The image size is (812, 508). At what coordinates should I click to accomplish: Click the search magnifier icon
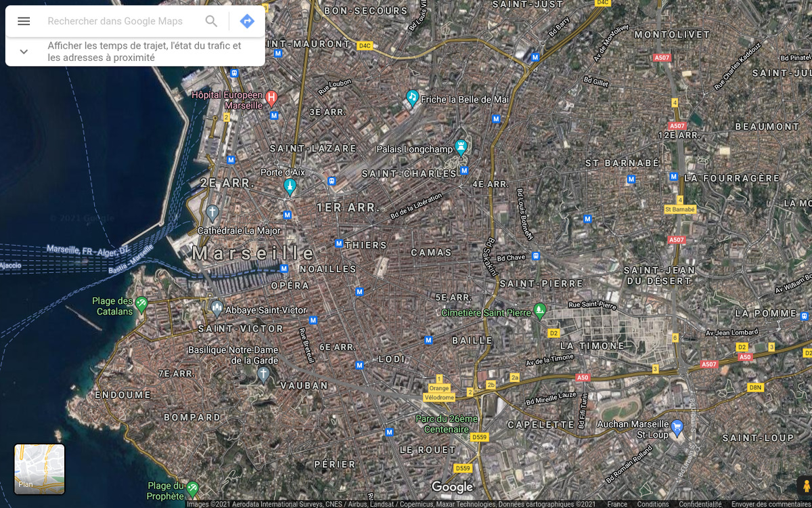pos(211,21)
